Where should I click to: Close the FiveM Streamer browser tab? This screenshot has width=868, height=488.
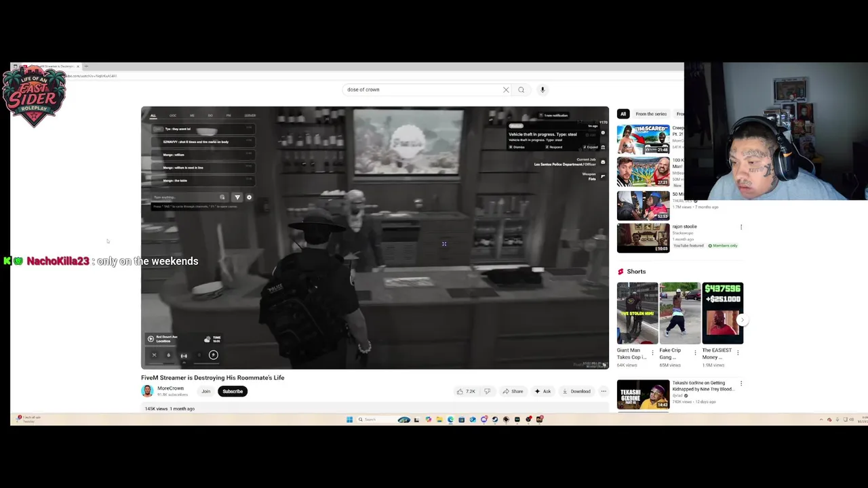point(78,66)
